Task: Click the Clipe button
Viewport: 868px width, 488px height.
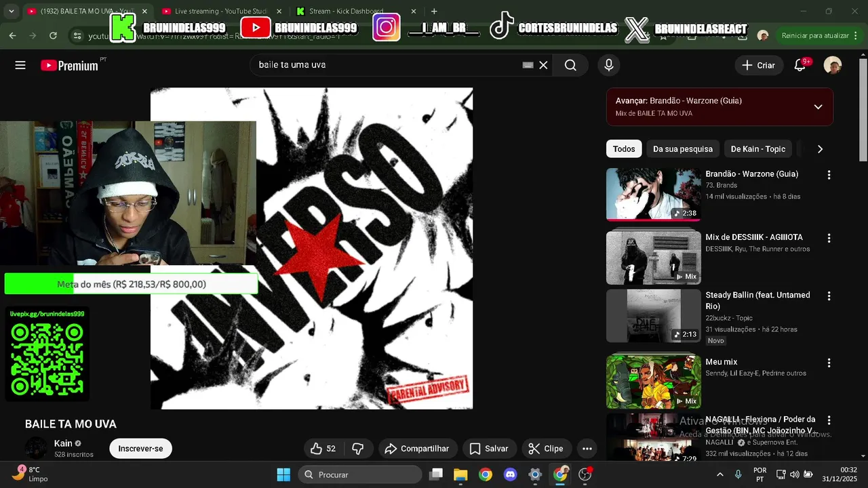Action: (x=546, y=449)
